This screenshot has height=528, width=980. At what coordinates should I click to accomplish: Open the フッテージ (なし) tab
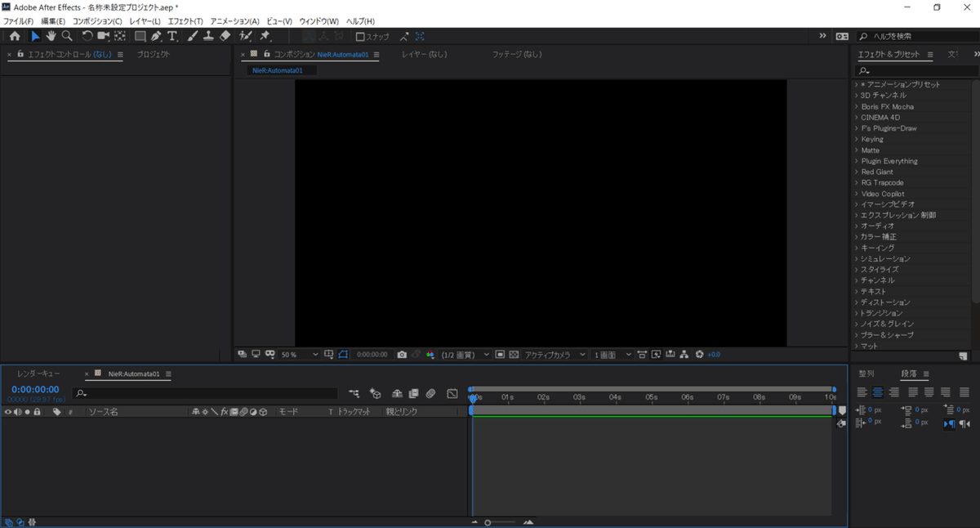pos(516,54)
